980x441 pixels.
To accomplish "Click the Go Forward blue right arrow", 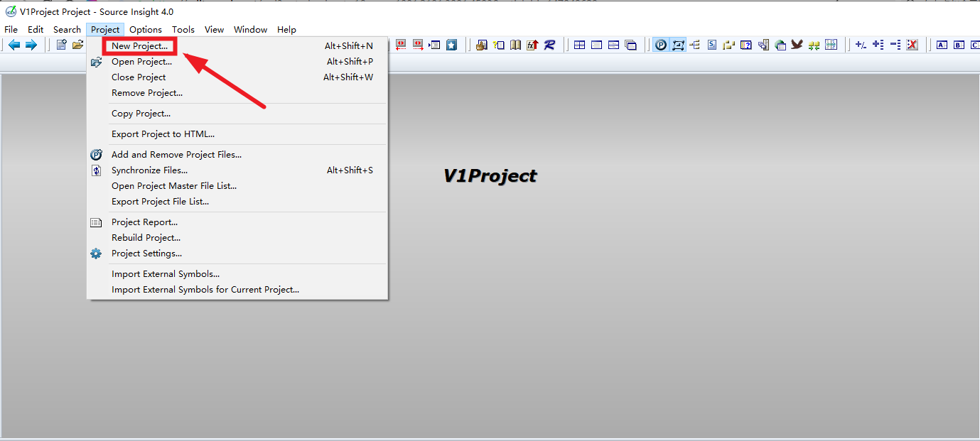I will coord(31,45).
